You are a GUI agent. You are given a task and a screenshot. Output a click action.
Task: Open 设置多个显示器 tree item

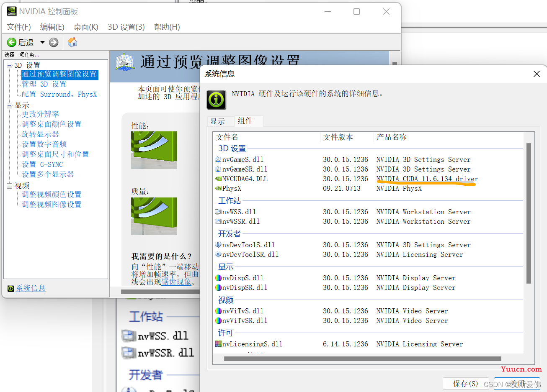(48, 174)
